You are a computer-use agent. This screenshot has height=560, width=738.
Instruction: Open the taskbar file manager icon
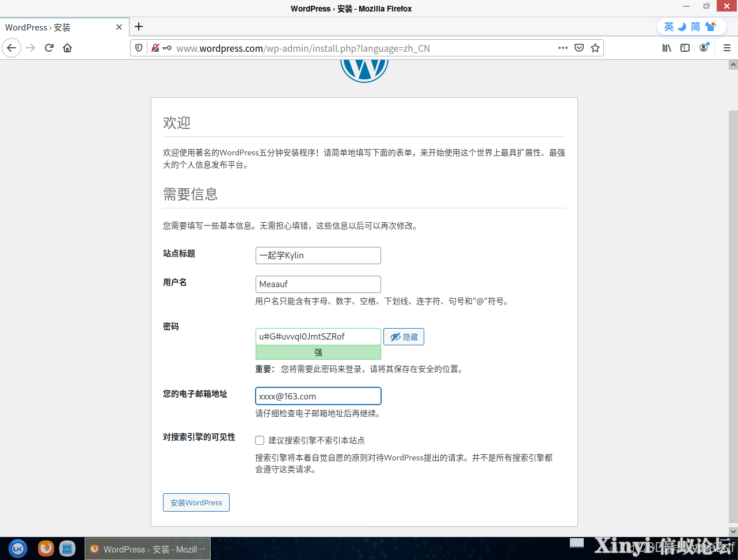pyautogui.click(x=67, y=548)
